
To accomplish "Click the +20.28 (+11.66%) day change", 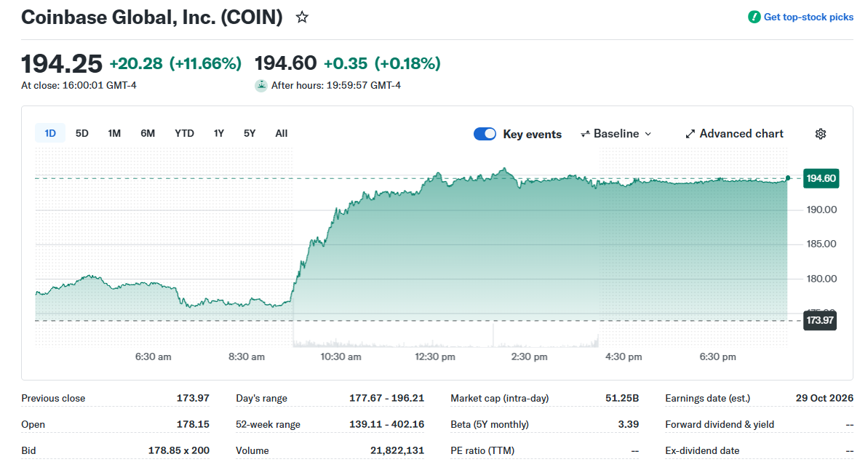I will (175, 63).
